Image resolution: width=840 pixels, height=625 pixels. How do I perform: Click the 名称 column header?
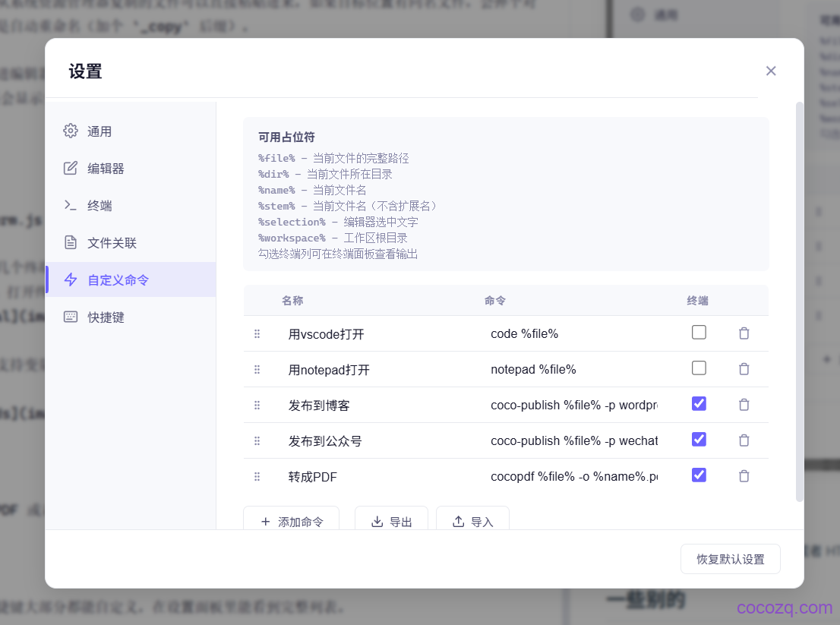[292, 301]
